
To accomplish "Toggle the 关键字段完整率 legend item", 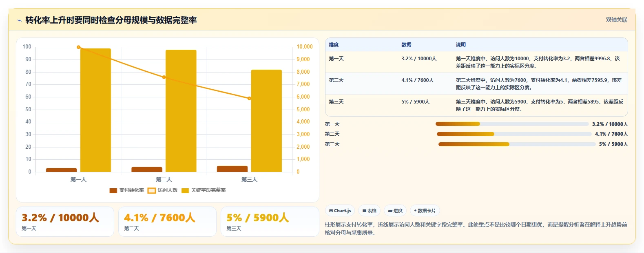I will pyautogui.click(x=204, y=190).
